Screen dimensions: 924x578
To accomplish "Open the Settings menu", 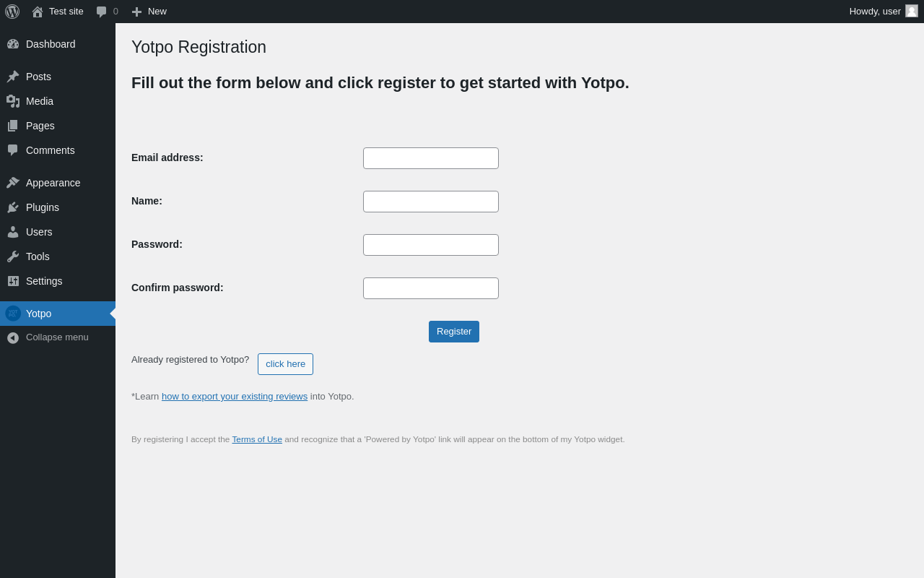I will pos(44,281).
